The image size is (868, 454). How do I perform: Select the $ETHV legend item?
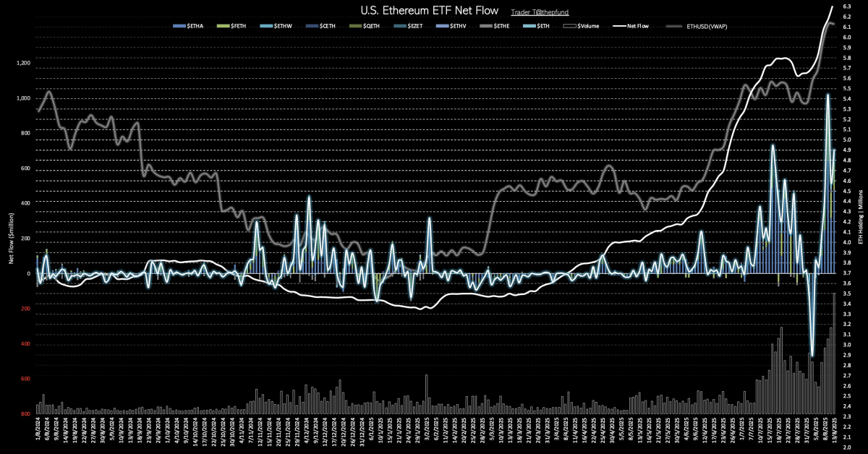tap(451, 26)
